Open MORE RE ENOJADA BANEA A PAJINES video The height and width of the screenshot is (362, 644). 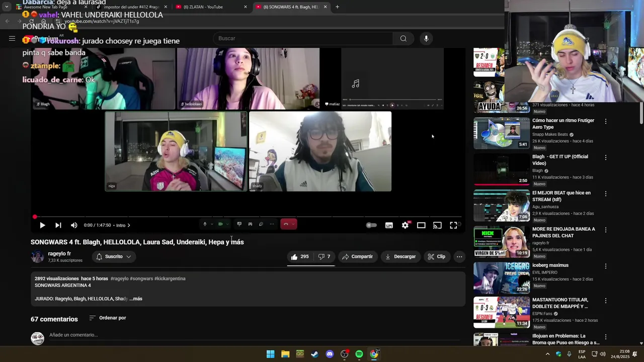click(x=563, y=232)
